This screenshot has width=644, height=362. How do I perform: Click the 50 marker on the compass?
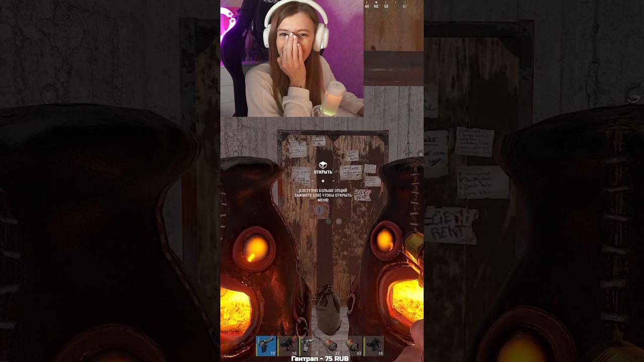(386, 7)
